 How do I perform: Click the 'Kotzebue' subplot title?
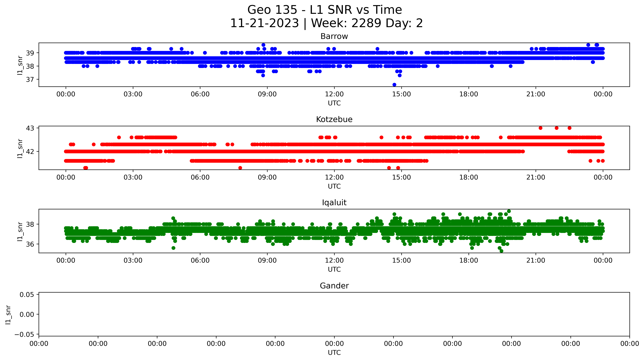point(334,119)
